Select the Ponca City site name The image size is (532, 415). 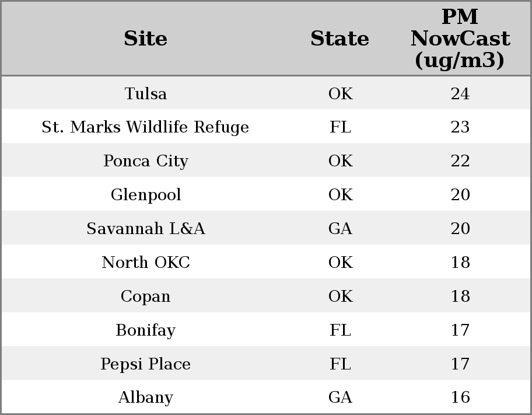[x=146, y=161]
